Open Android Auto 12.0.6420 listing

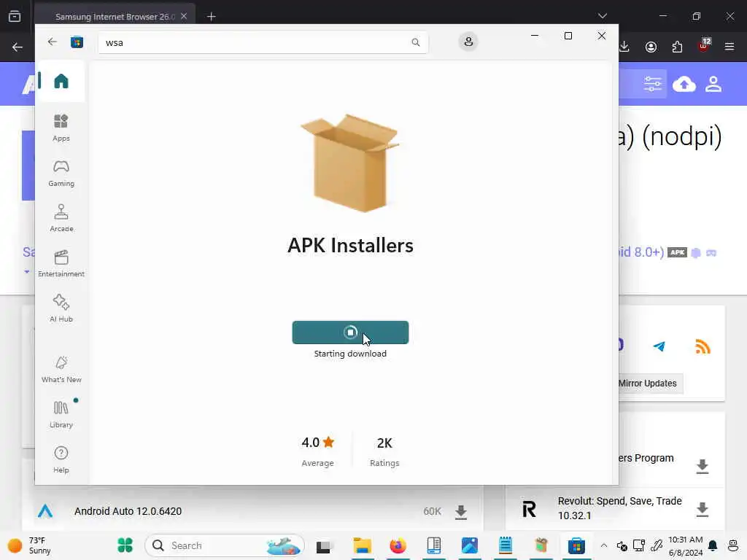pos(128,511)
